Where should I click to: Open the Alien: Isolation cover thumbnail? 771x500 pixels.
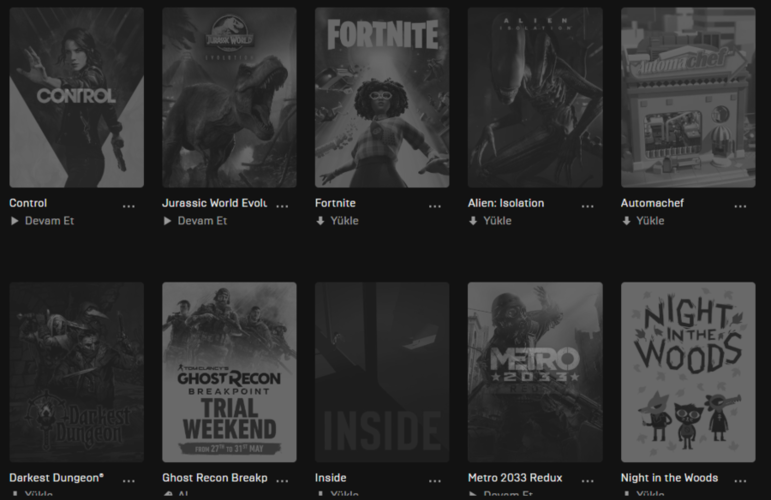pos(535,97)
